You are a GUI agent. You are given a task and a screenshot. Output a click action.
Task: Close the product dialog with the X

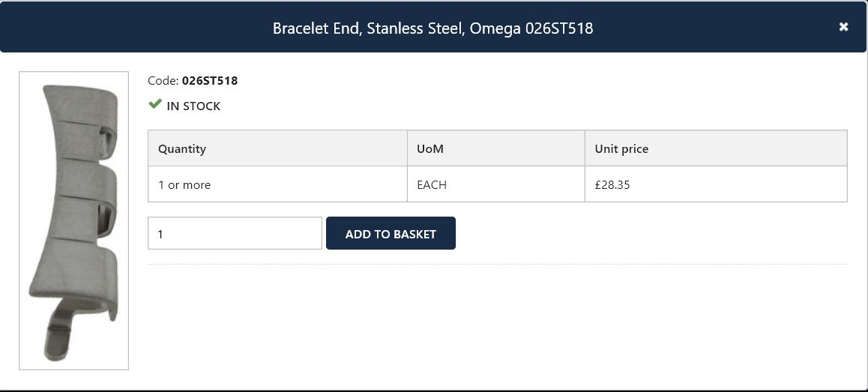point(843,27)
